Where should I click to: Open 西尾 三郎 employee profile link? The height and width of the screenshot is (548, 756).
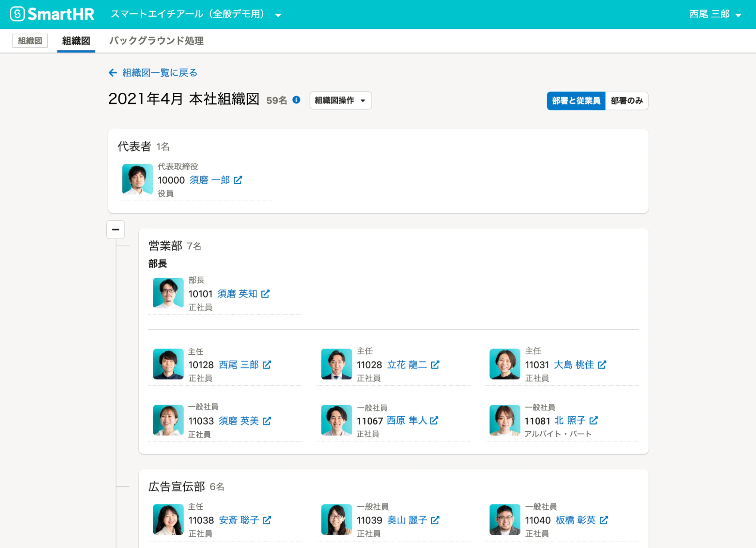coord(239,365)
